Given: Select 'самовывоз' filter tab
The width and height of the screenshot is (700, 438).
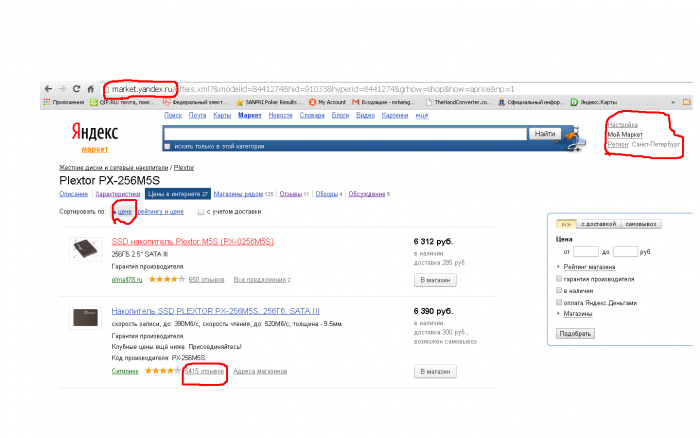Looking at the screenshot, I should click(641, 224).
